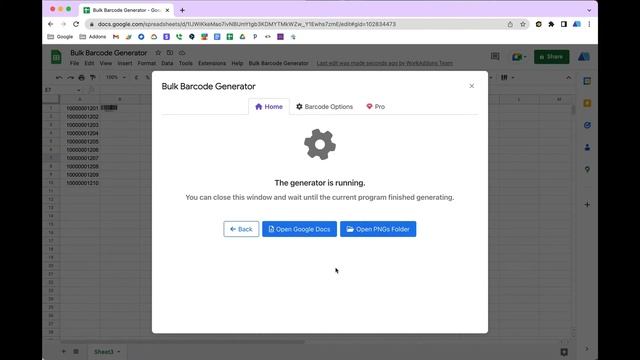Image resolution: width=640 pixels, height=360 pixels.
Task: Click the share page icon in address bar
Action: pyautogui.click(x=510, y=24)
